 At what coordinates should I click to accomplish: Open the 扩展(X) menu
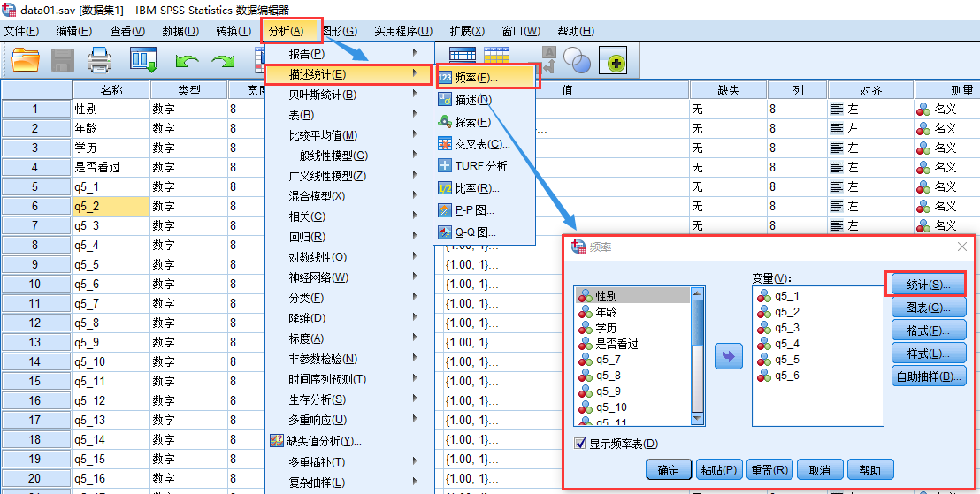467,31
